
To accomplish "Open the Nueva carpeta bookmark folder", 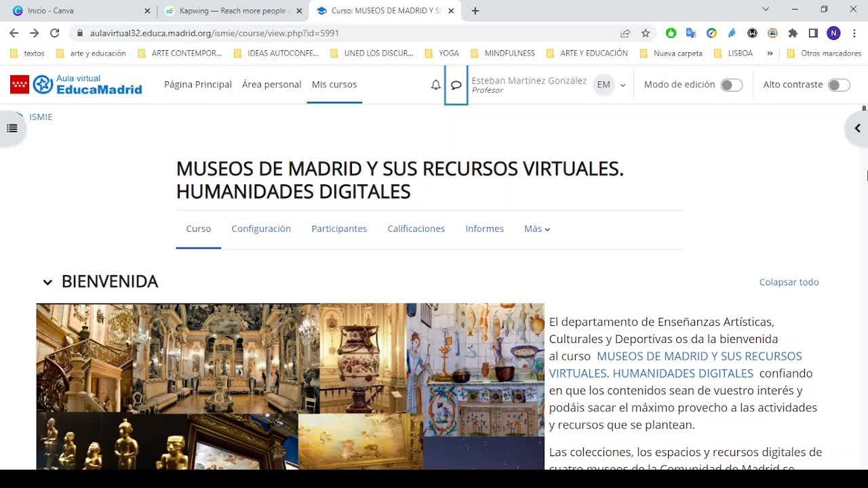I will (671, 53).
